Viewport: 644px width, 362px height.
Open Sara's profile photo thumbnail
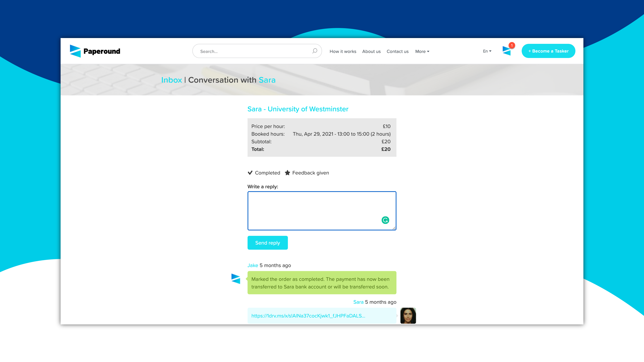coord(408,315)
